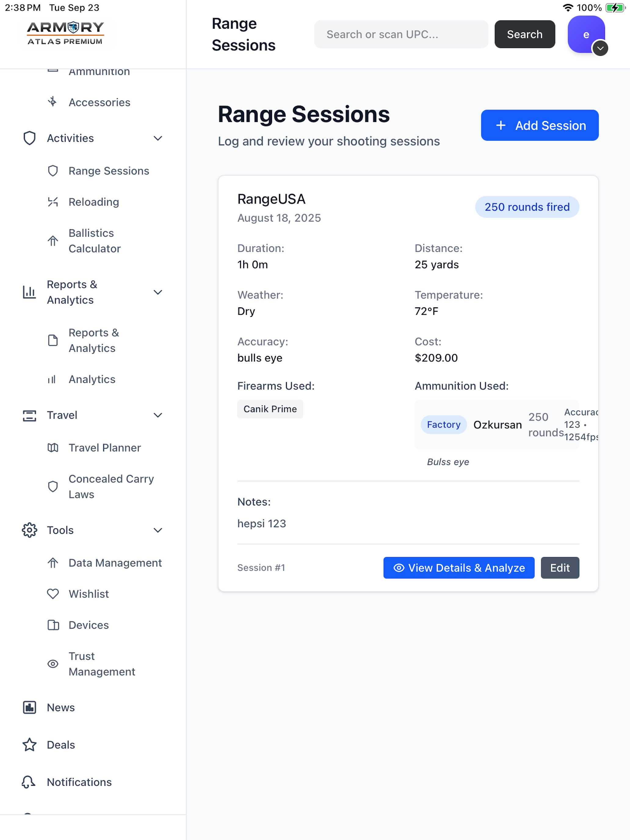Collapse the Reports & Analytics section chevron
Screen dimensions: 630x840
(158, 292)
